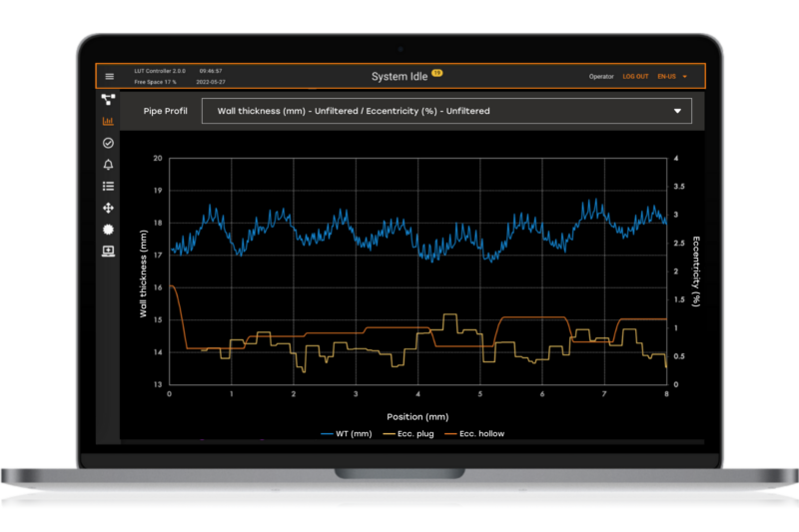This screenshot has height=532, width=799.
Task: Open the hamburger menu in header
Action: tap(109, 77)
